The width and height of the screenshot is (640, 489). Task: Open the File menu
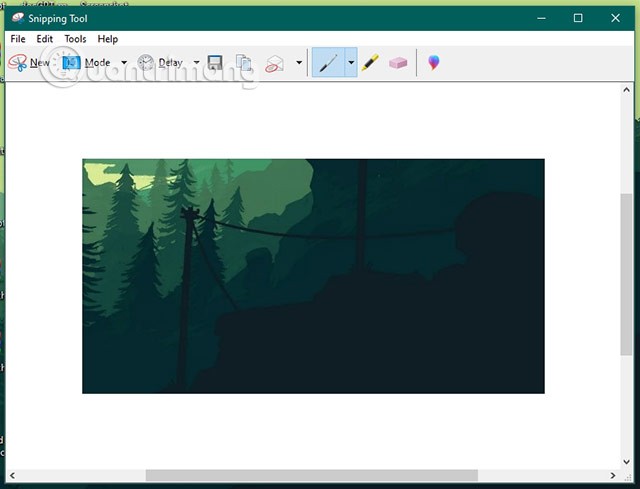pos(18,39)
